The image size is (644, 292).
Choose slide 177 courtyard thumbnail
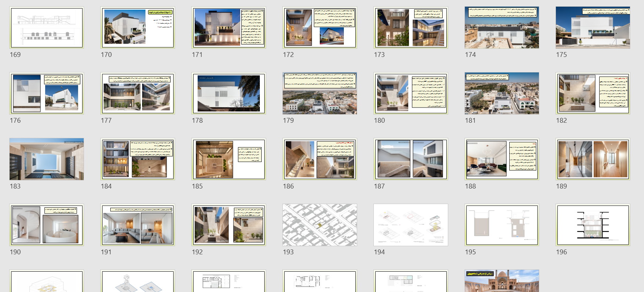pos(138,94)
